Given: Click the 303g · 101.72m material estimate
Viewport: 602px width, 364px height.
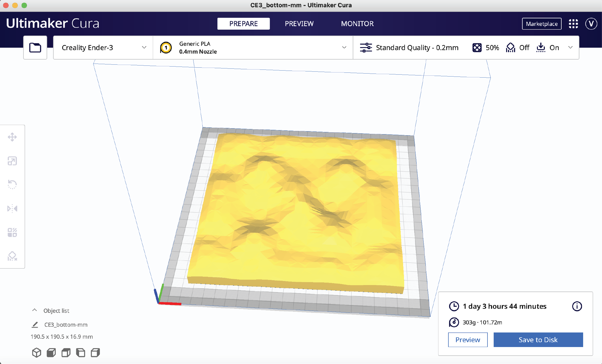Looking at the screenshot, I should click(482, 322).
